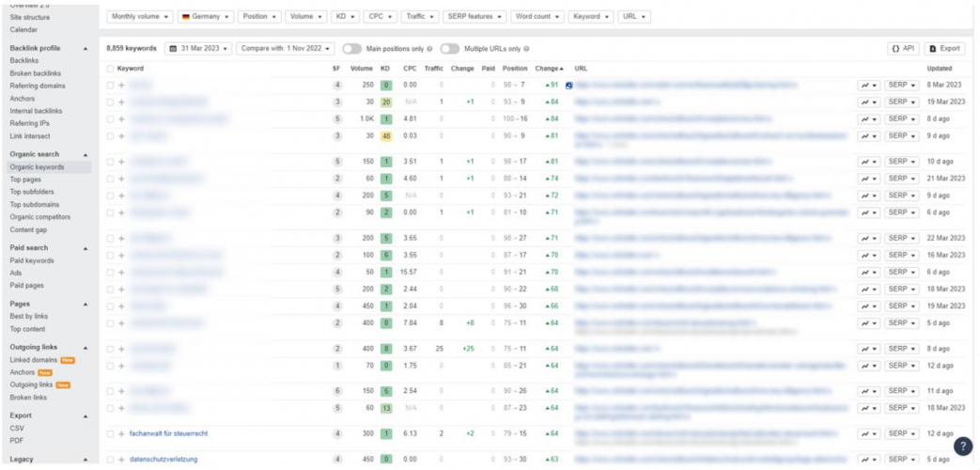The height and width of the screenshot is (470, 980).
Task: Click the 8,859 keywords count text
Action: [132, 49]
